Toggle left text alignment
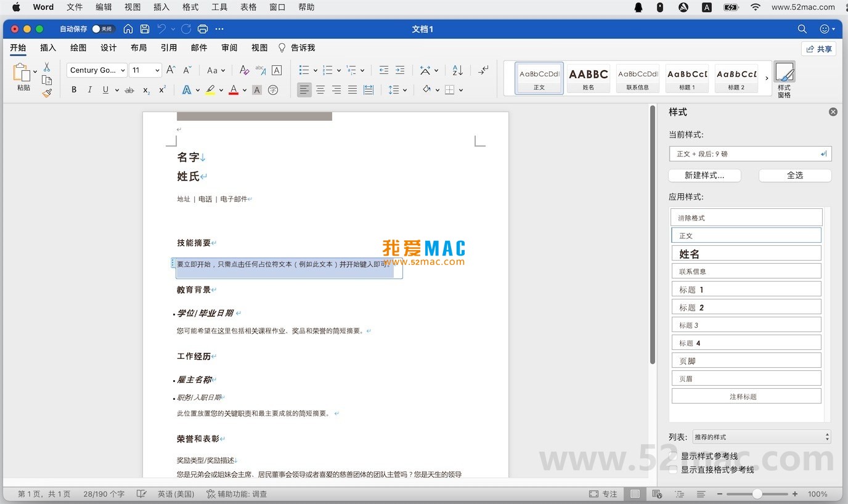Viewport: 848px width, 504px height. click(x=304, y=90)
